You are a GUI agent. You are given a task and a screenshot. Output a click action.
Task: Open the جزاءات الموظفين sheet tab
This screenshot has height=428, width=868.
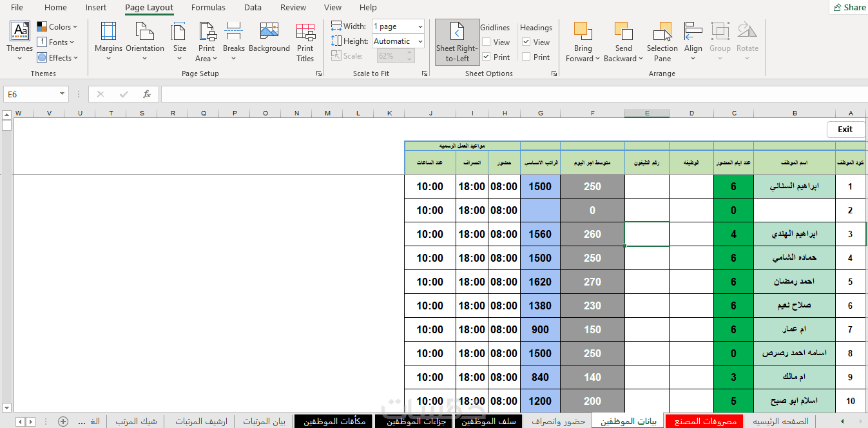tap(415, 422)
